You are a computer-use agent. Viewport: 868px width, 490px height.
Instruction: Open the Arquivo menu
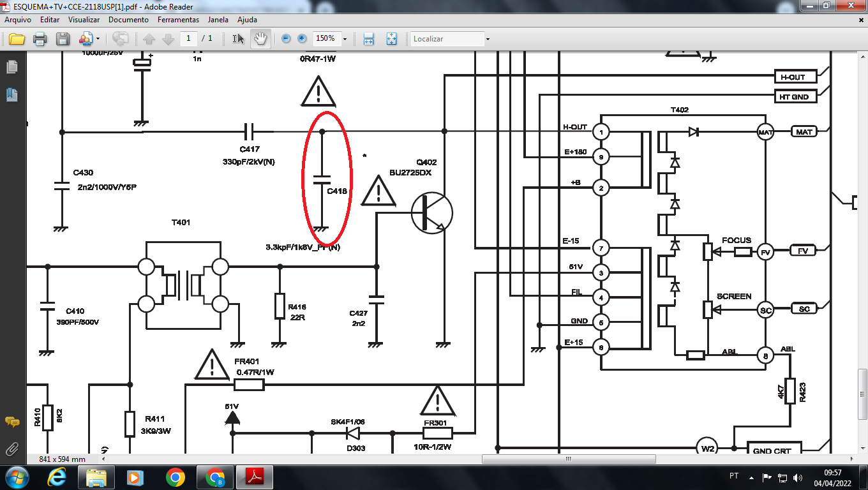[18, 20]
